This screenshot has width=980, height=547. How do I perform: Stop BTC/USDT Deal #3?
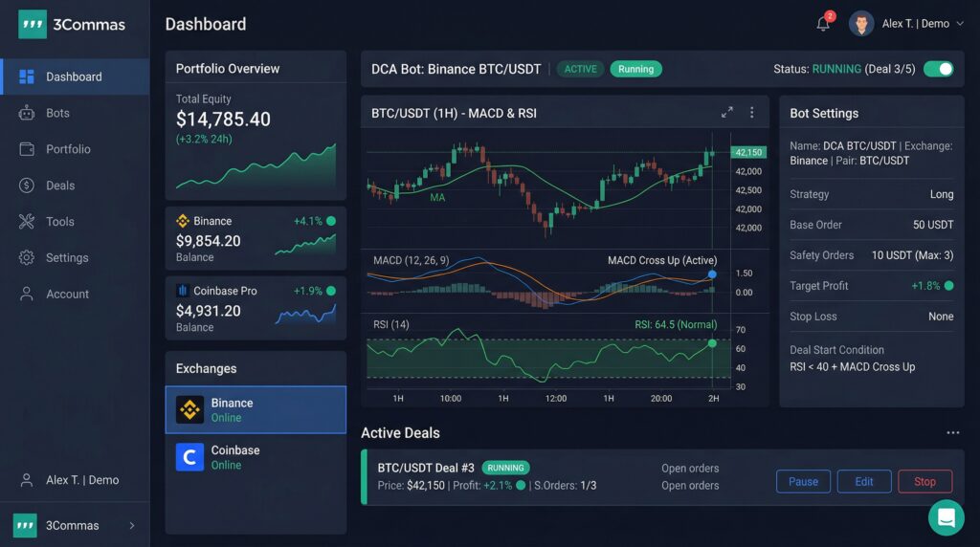(925, 481)
